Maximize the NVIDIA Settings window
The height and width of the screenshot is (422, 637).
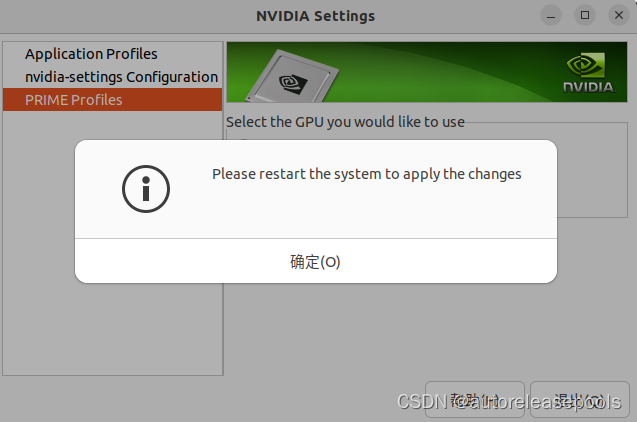(585, 15)
